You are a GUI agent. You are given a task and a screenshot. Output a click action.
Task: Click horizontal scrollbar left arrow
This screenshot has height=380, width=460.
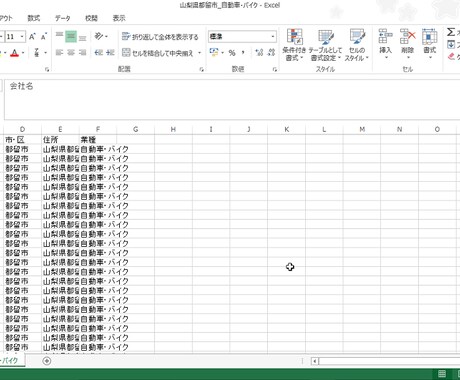tap(315, 361)
